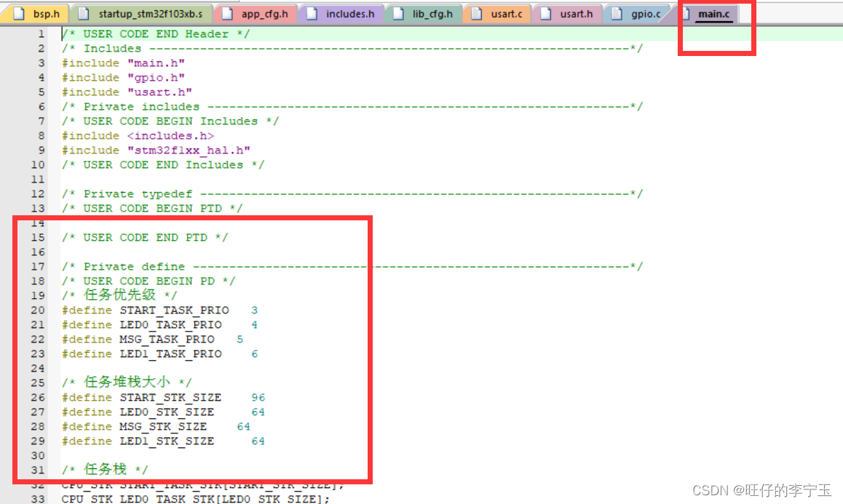Image resolution: width=843 pixels, height=504 pixels.
Task: Click the macro MSG_STK_SIZE
Action: (163, 426)
